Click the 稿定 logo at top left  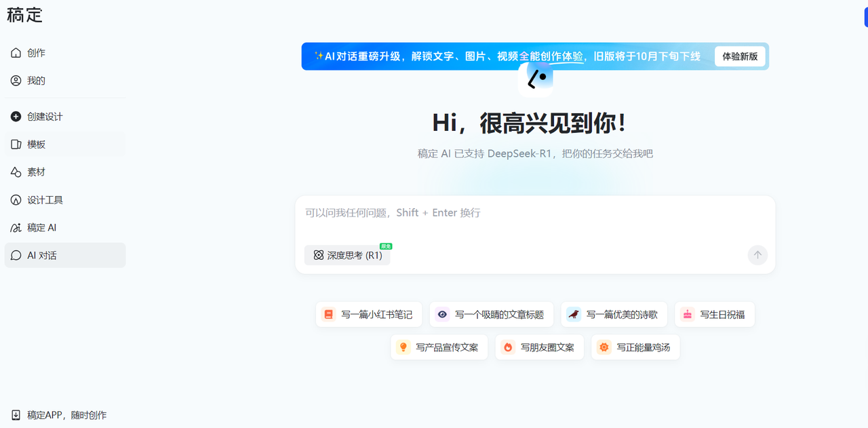25,14
